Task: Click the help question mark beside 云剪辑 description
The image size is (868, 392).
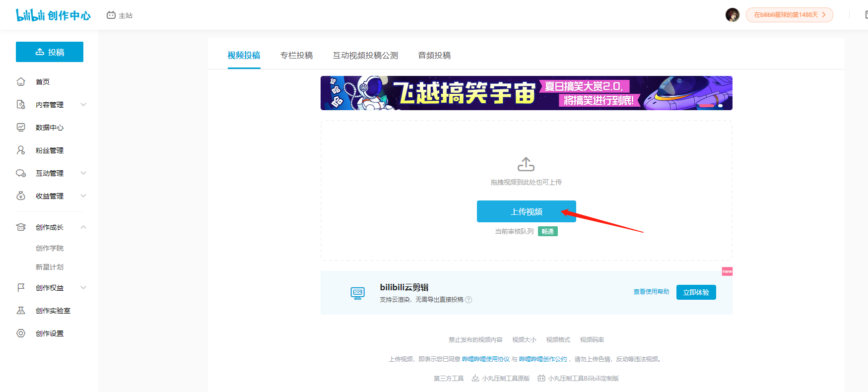Action: coord(468,300)
